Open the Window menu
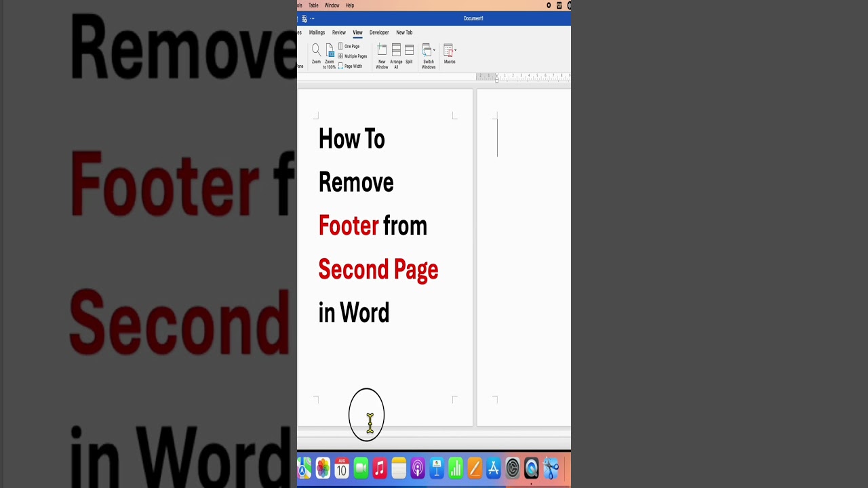 click(332, 5)
